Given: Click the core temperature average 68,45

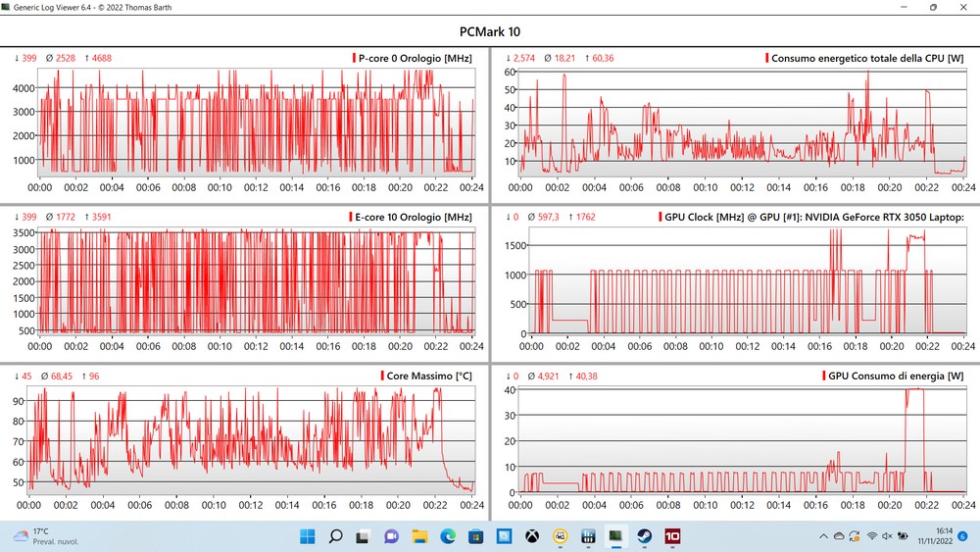Looking at the screenshot, I should (x=61, y=376).
